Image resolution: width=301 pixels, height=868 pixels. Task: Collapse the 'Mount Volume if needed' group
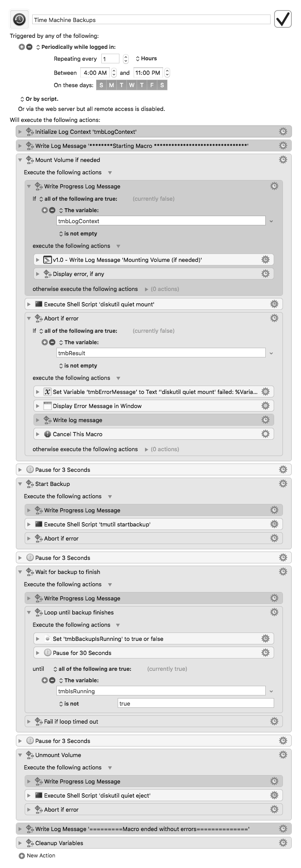click(x=20, y=160)
